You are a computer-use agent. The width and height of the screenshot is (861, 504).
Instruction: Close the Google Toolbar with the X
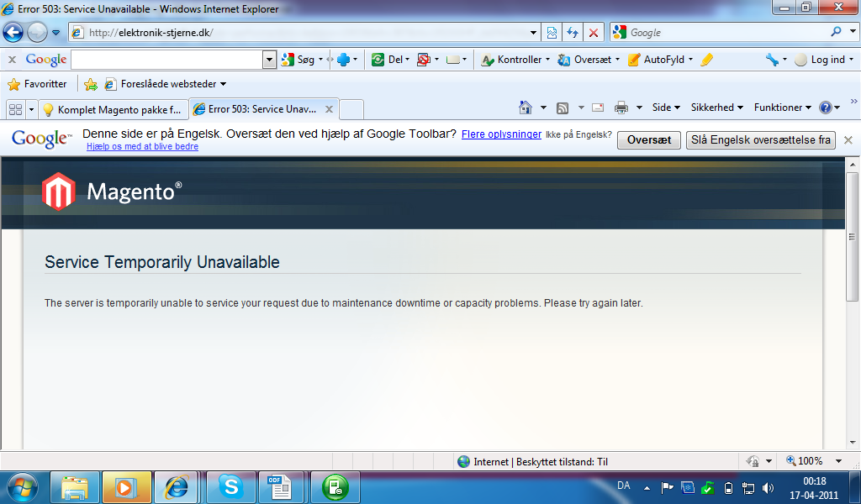pyautogui.click(x=12, y=60)
